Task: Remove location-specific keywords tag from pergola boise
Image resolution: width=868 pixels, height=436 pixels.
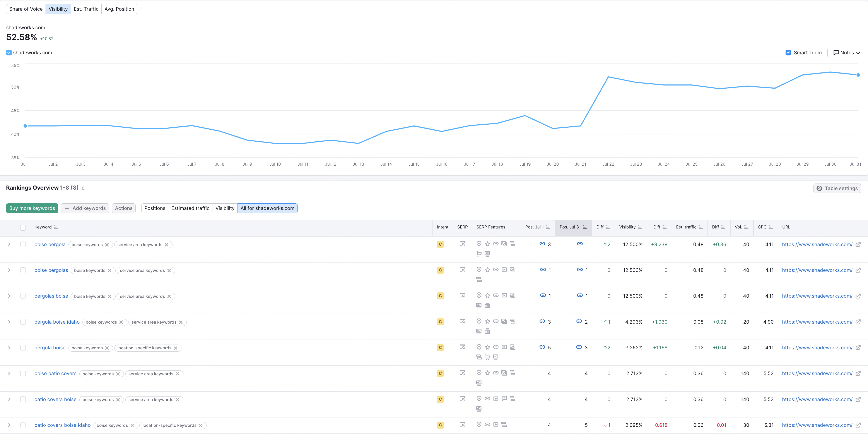Action: 176,348
